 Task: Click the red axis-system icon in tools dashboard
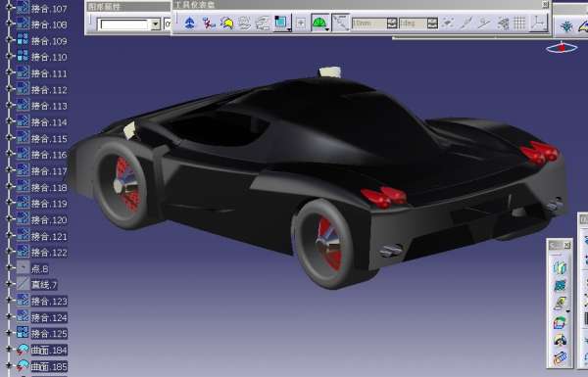(x=209, y=23)
